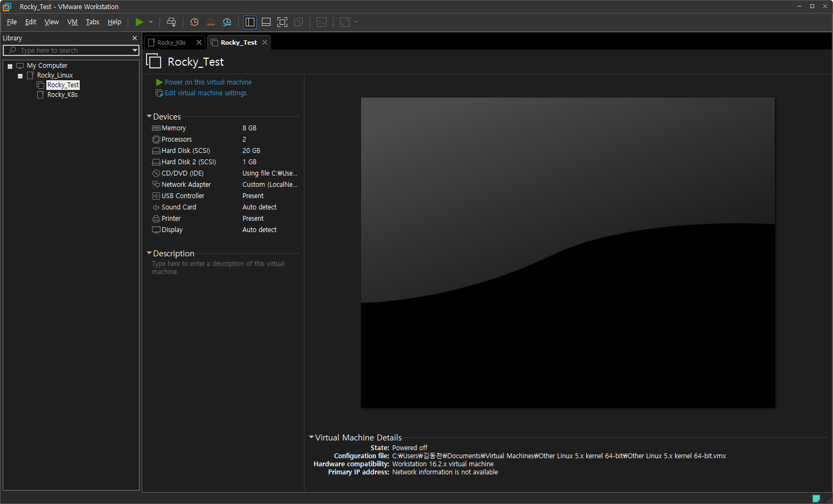Open the library search dropdown arrow
833x504 pixels.
135,50
